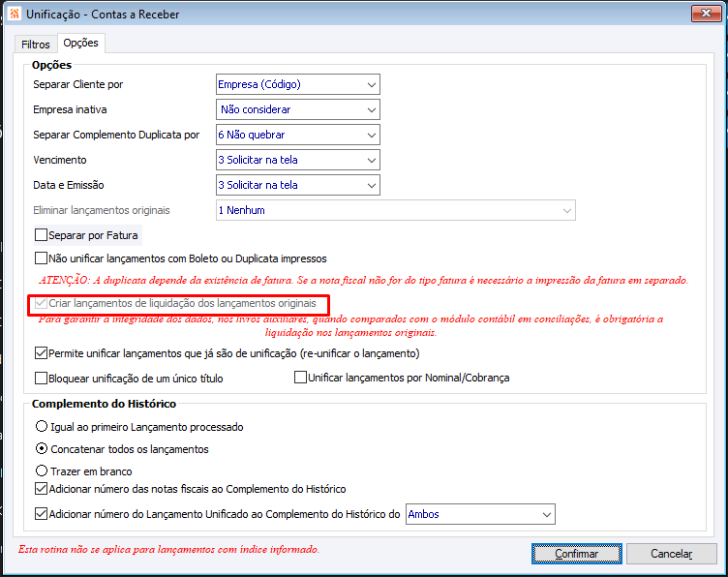This screenshot has height=577, width=728.
Task: Click the Separar Cliente por label
Action: pyautogui.click(x=78, y=84)
